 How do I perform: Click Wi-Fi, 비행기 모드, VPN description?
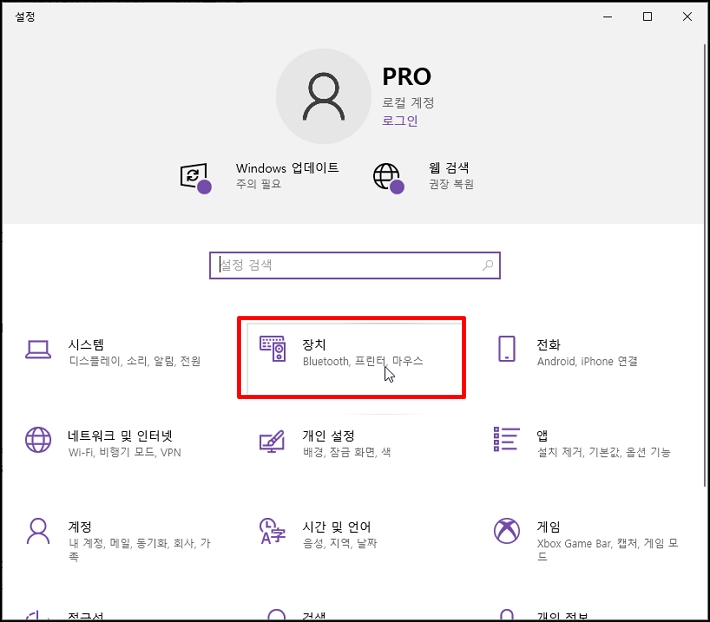[125, 452]
